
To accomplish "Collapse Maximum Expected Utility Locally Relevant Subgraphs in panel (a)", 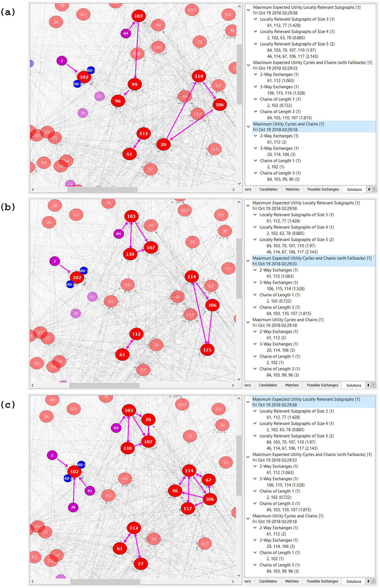I will click(x=249, y=10).
